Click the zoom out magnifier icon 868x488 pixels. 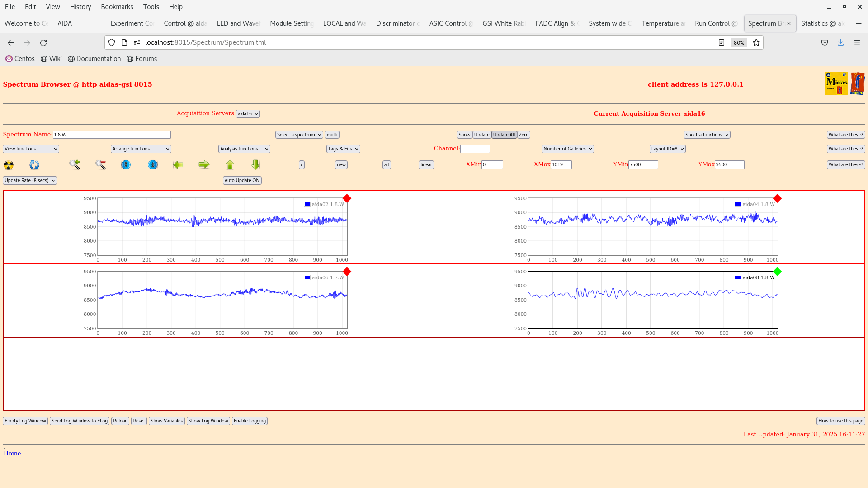point(100,165)
